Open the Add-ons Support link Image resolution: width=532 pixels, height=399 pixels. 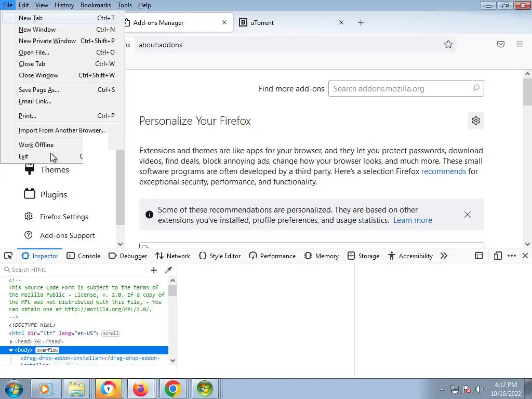[x=60, y=235]
